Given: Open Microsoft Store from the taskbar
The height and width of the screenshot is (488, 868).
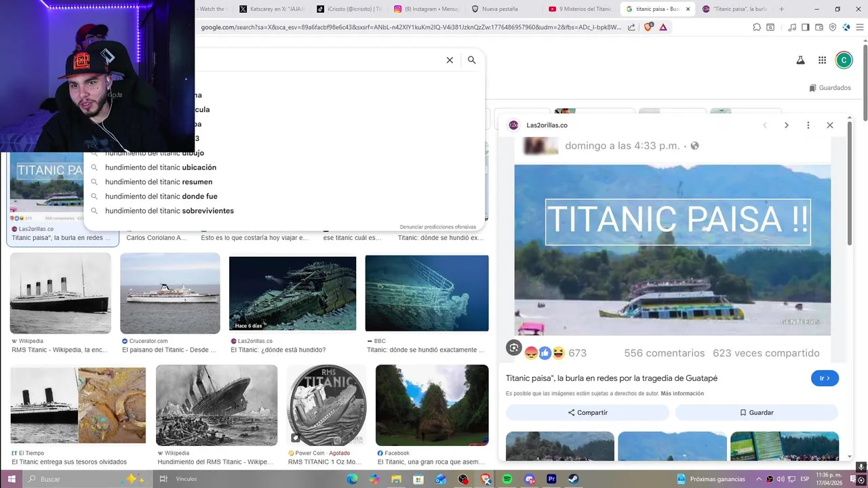Looking at the screenshot, I should [418, 479].
